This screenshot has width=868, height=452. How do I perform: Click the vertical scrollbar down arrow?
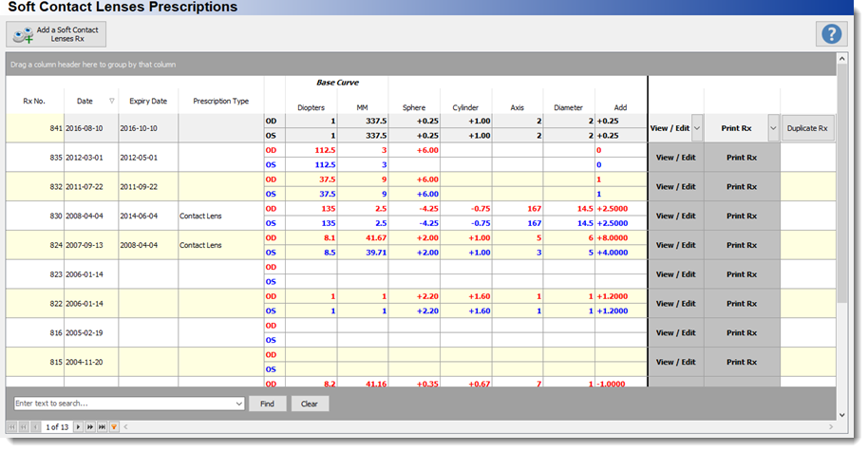click(842, 415)
